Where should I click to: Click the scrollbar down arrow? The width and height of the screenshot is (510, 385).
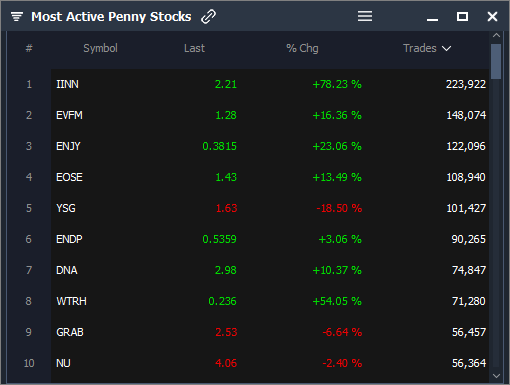[496, 376]
